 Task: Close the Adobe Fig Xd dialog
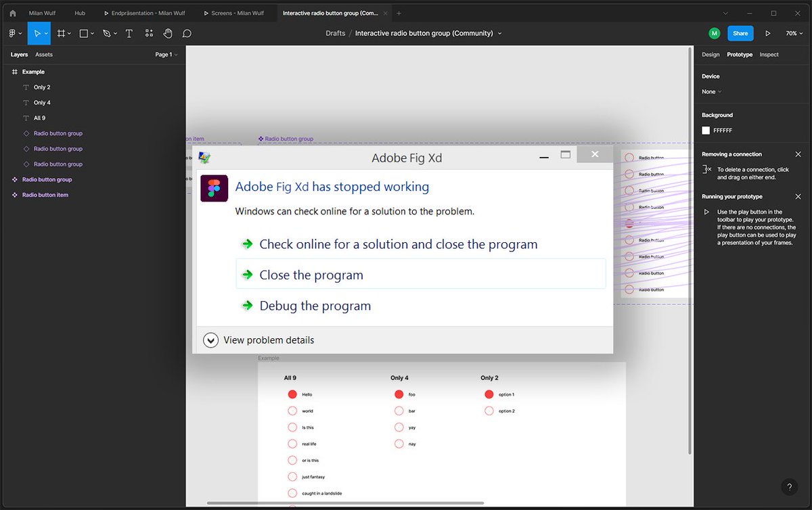click(x=595, y=154)
